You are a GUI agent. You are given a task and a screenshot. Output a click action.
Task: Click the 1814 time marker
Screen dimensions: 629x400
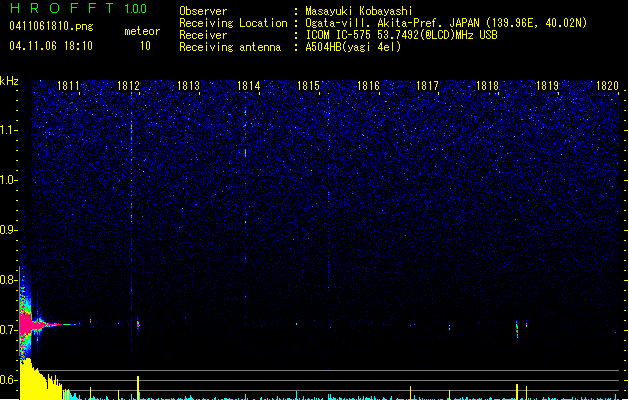248,86
